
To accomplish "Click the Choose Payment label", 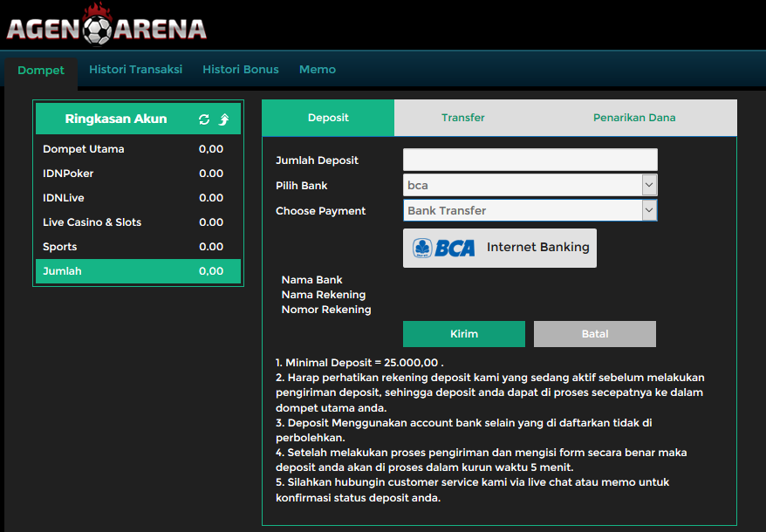I will pos(320,211).
